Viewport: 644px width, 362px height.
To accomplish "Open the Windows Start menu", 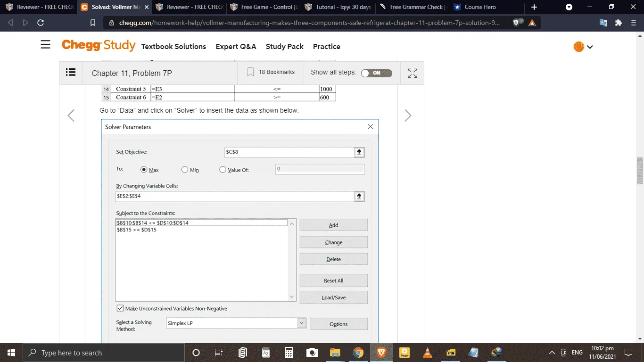I will [x=11, y=353].
